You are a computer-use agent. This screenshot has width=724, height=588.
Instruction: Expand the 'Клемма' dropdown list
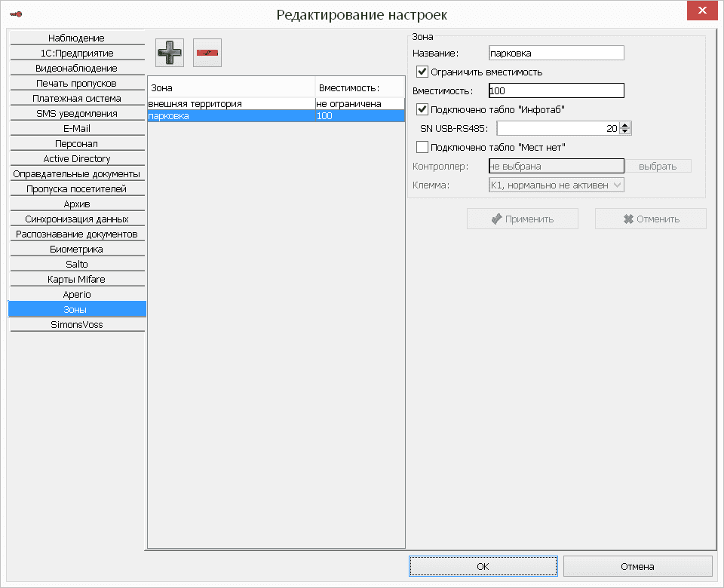(x=617, y=185)
